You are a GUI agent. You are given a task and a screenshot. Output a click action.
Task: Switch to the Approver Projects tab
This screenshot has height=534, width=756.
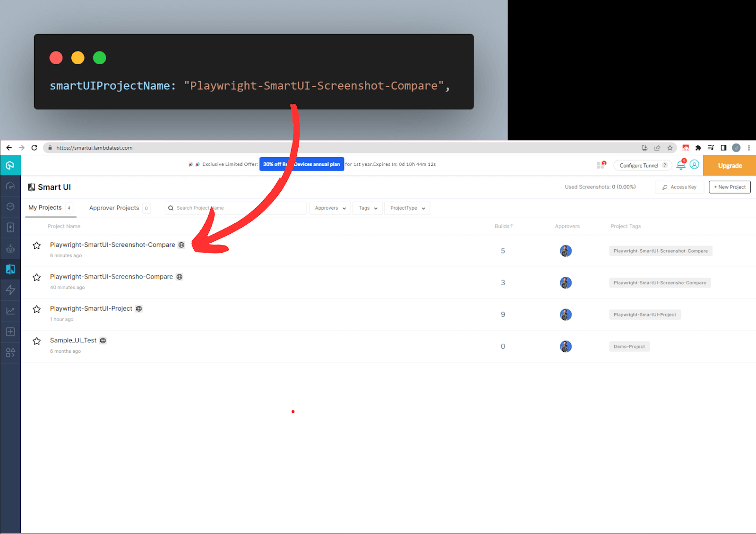pos(114,208)
